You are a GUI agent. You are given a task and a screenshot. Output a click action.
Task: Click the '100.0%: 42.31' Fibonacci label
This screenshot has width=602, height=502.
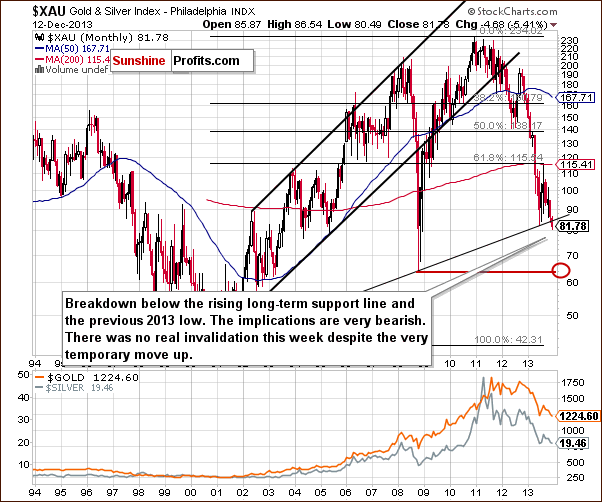(508, 340)
